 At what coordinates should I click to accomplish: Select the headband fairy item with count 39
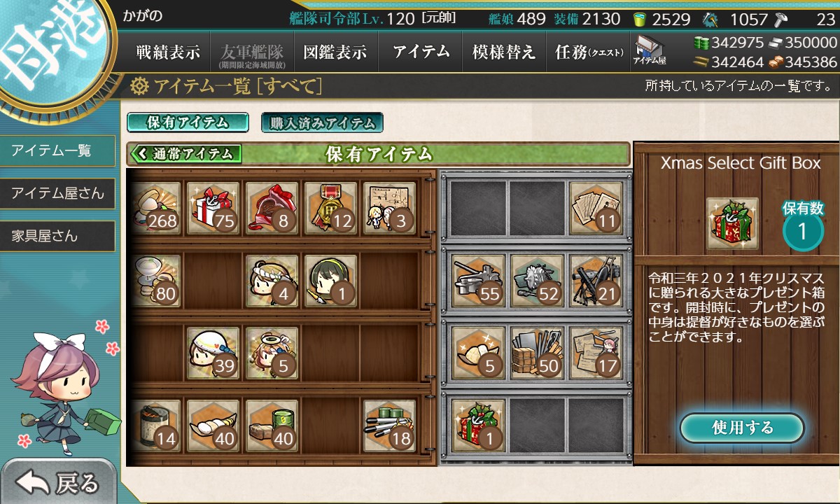pyautogui.click(x=213, y=352)
